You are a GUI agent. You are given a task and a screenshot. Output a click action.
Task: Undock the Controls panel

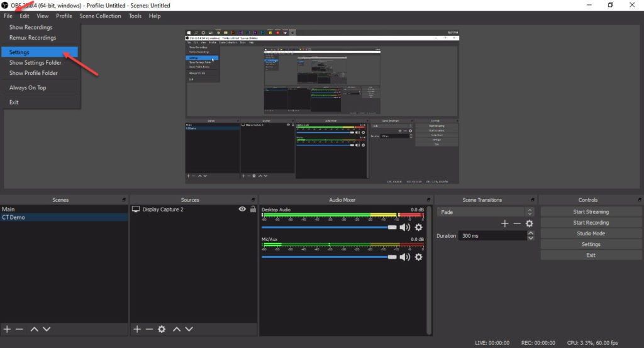(640, 199)
